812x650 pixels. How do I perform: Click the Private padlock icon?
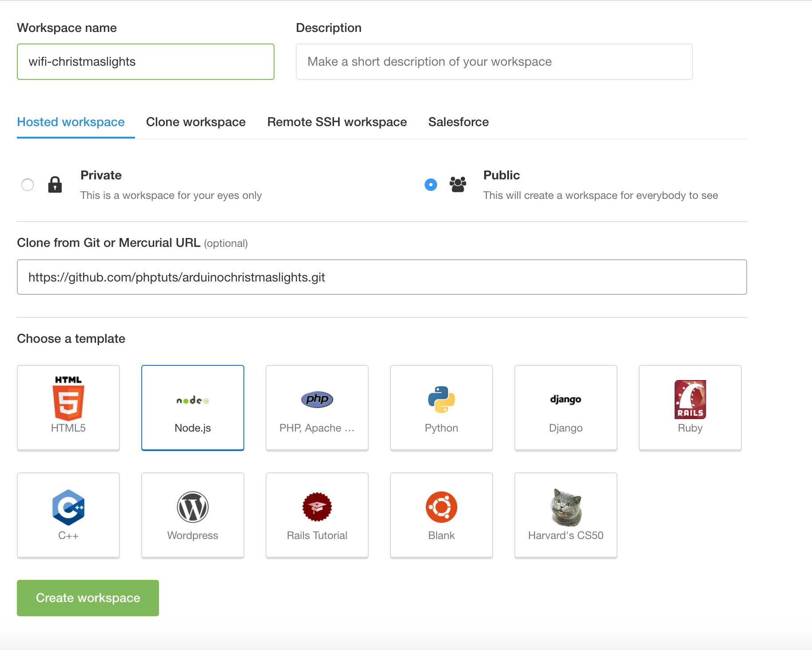(x=55, y=184)
